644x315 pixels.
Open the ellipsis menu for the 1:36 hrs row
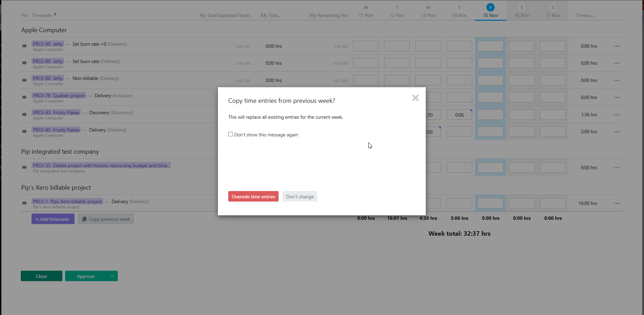click(617, 115)
